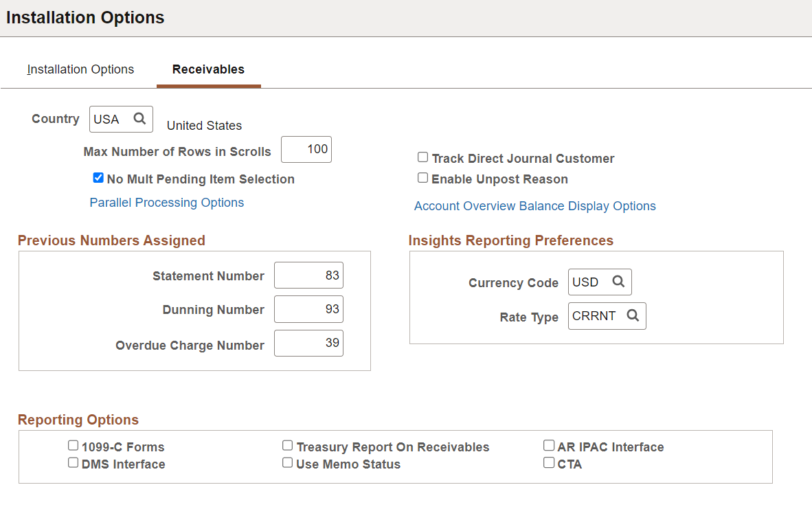Enable Treasury Report On Receivables
Screen dimensions: 812x507
[287, 445]
